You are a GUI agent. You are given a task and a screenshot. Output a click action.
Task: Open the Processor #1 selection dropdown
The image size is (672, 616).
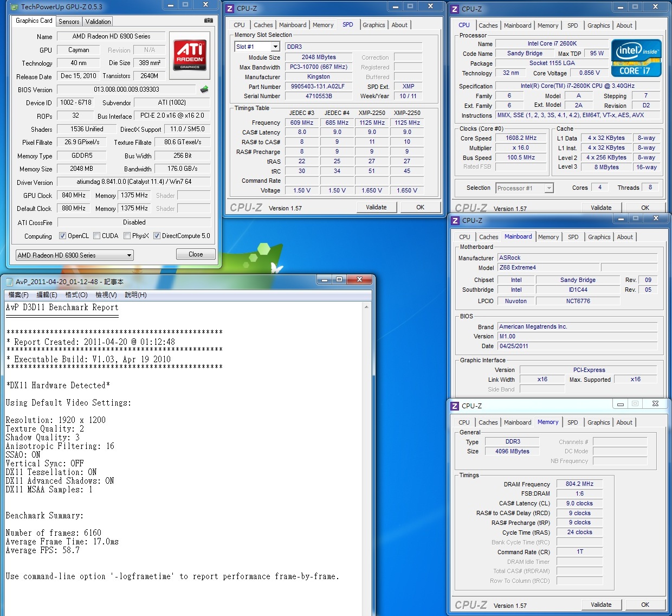click(x=524, y=188)
